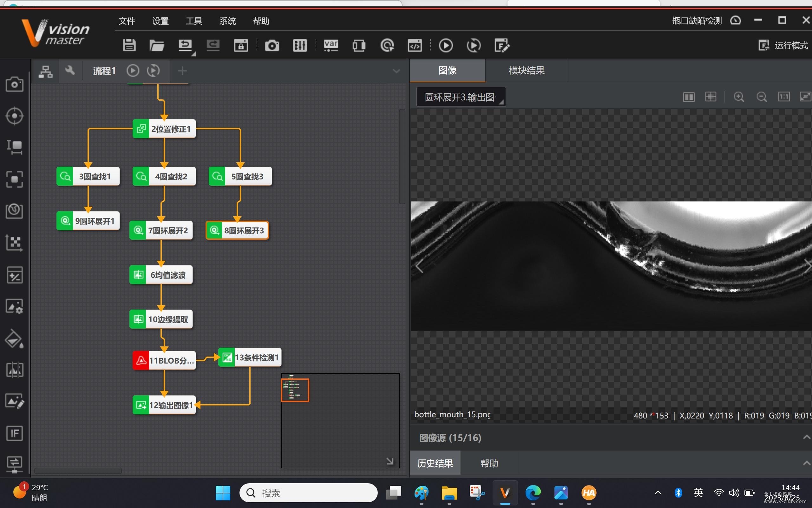Zoom in on the image

pos(739,97)
